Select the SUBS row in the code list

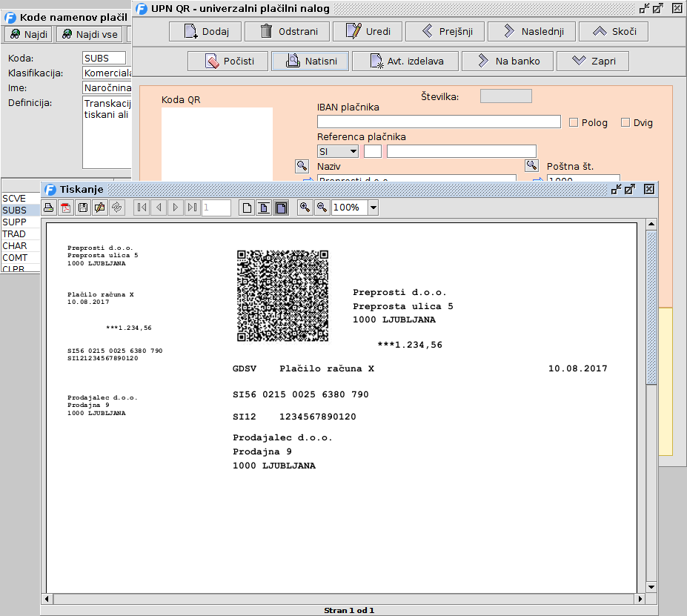[21, 211]
